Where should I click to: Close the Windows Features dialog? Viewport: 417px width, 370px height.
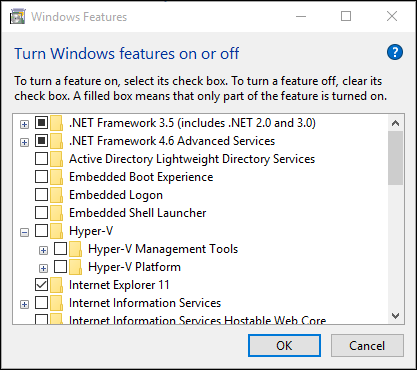click(392, 16)
